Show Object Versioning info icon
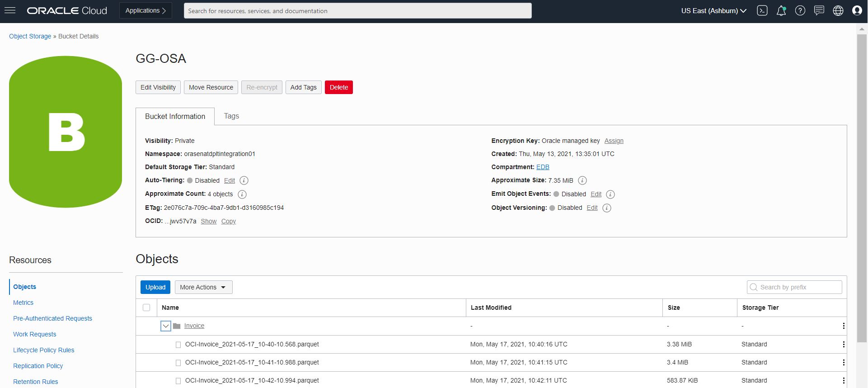This screenshot has height=388, width=868. tap(607, 208)
